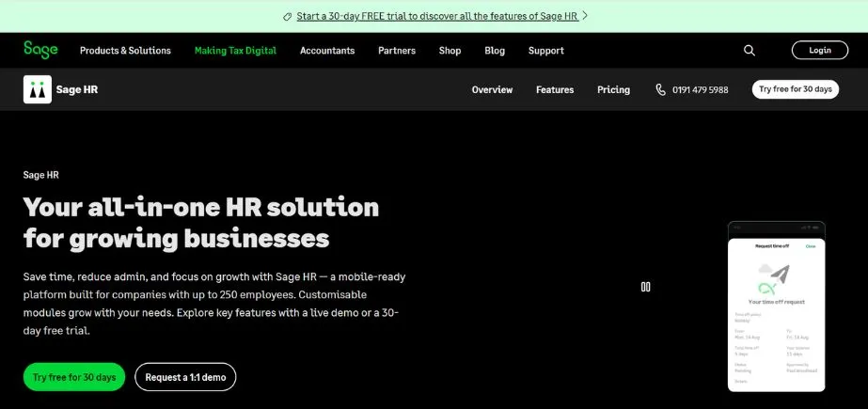This screenshot has width=868, height=409.
Task: Open the Support menu item
Action: pos(545,51)
